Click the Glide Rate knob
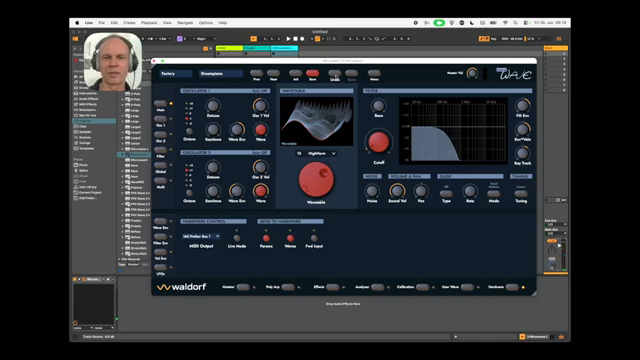 [x=470, y=191]
